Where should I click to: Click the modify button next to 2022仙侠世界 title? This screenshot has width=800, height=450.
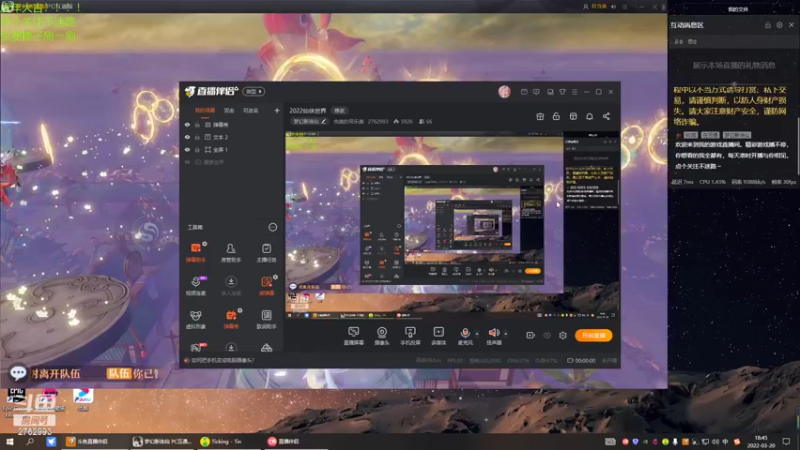click(339, 111)
